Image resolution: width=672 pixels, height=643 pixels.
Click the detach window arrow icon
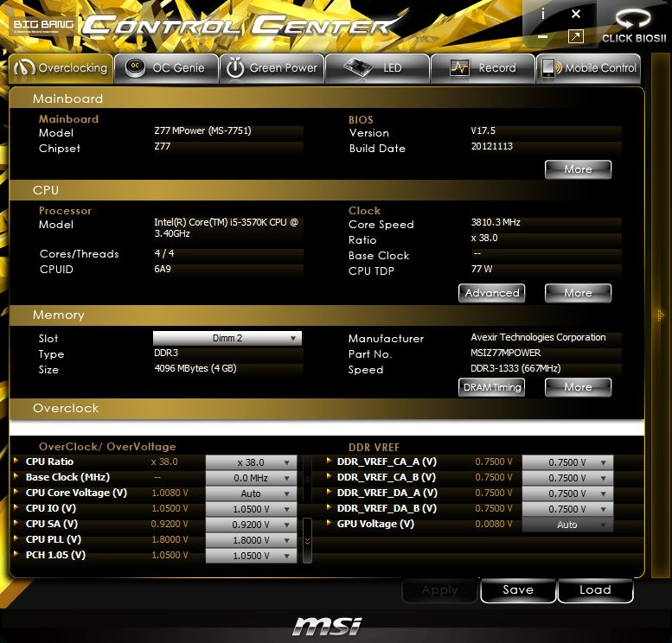[576, 36]
